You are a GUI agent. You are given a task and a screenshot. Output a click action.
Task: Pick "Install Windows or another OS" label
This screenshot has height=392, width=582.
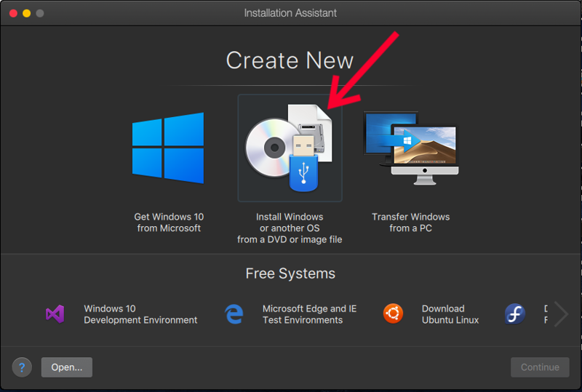(x=290, y=228)
